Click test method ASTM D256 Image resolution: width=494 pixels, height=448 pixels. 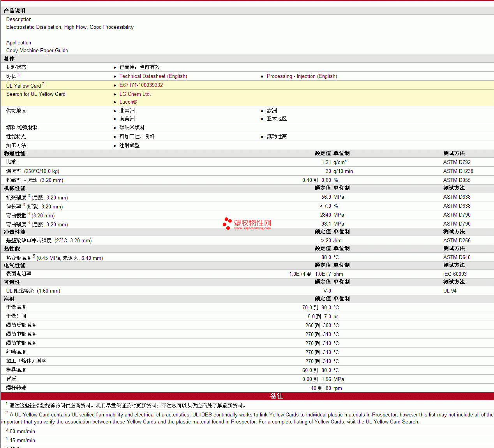point(457,241)
